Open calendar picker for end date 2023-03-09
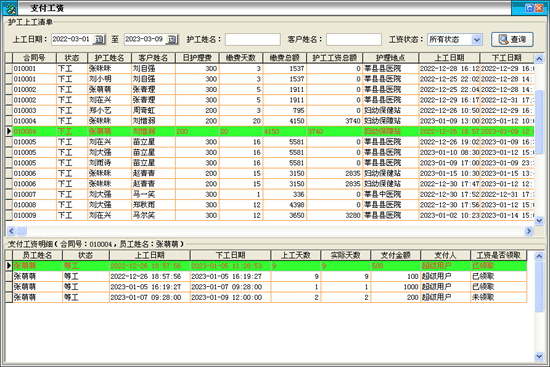This screenshot has width=550, height=367. click(x=172, y=39)
